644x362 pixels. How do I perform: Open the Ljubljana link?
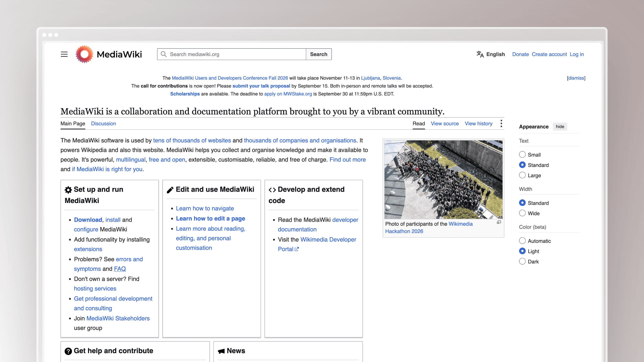point(370,78)
